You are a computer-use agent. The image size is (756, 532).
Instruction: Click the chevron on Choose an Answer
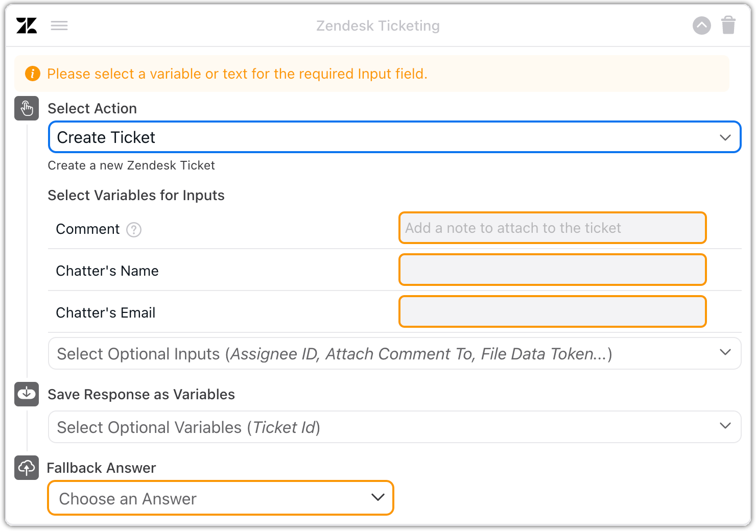[x=377, y=497]
